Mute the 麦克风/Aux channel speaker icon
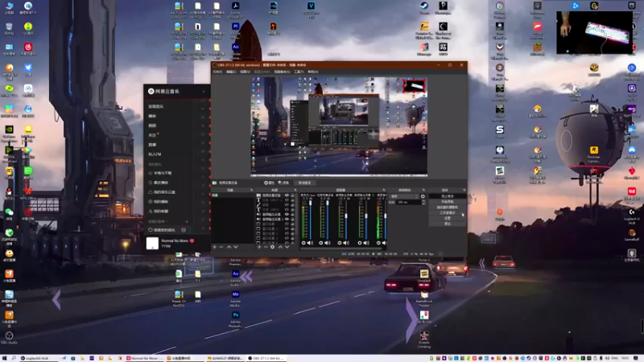Screen dimensions: 644x362 310,243
